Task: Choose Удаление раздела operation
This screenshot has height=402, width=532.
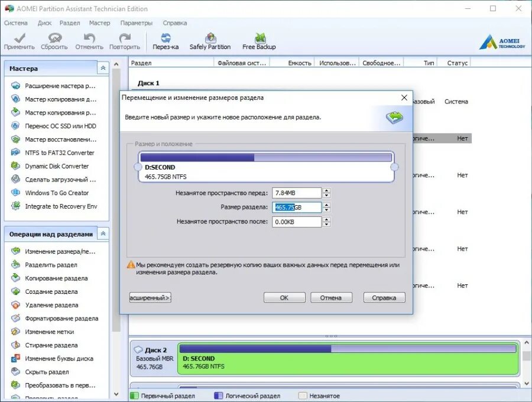Action: (x=45, y=305)
